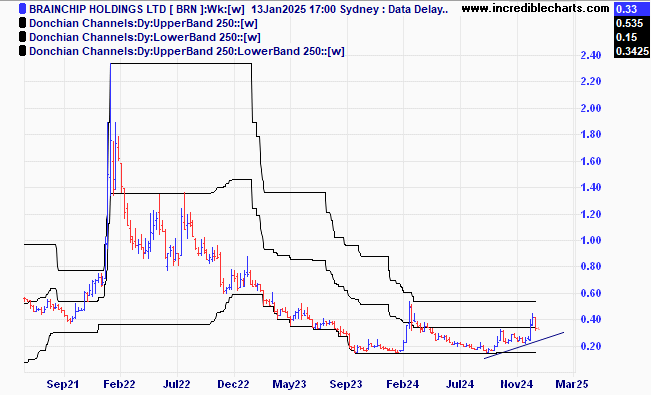Click the 0.535 upper band value box
The height and width of the screenshot is (395, 651).
[631, 23]
